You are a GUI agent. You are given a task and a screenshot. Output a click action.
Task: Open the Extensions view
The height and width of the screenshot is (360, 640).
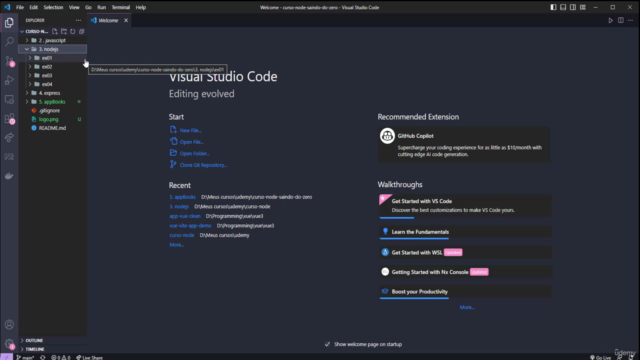(x=9, y=119)
